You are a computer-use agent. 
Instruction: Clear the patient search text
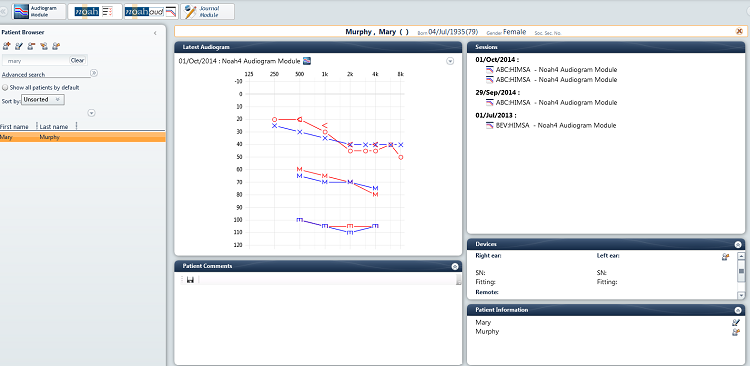[77, 61]
